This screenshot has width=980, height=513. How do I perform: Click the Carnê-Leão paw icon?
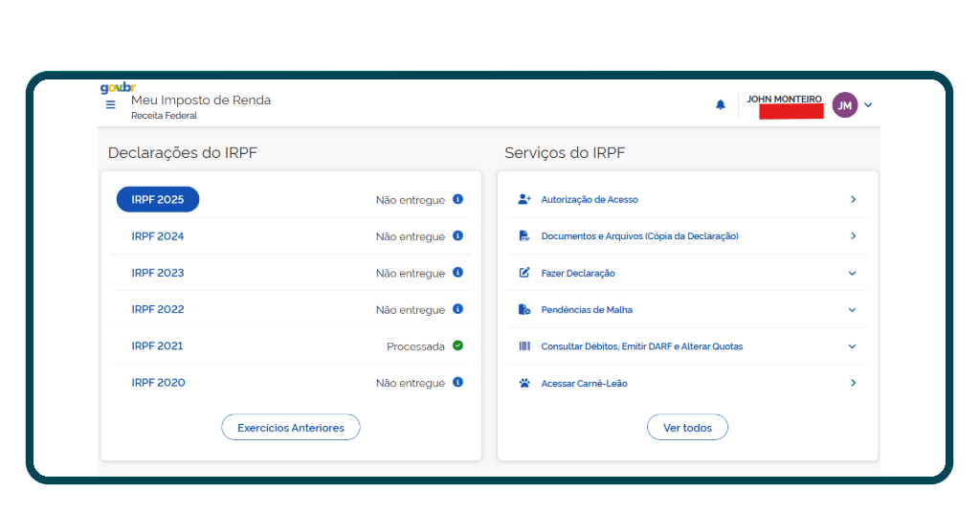tap(524, 383)
